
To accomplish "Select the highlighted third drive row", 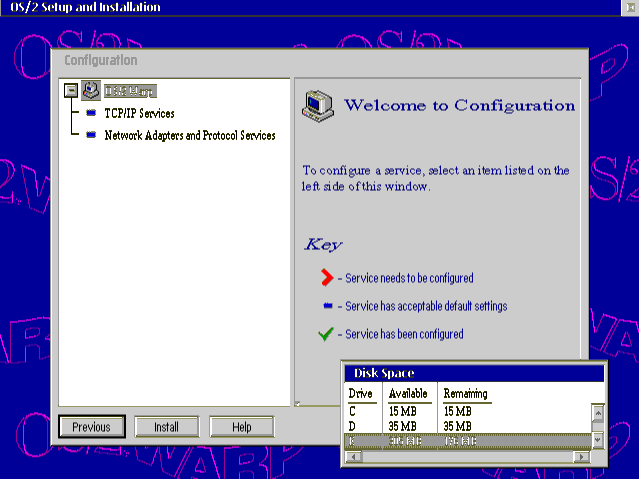I will tap(468, 441).
